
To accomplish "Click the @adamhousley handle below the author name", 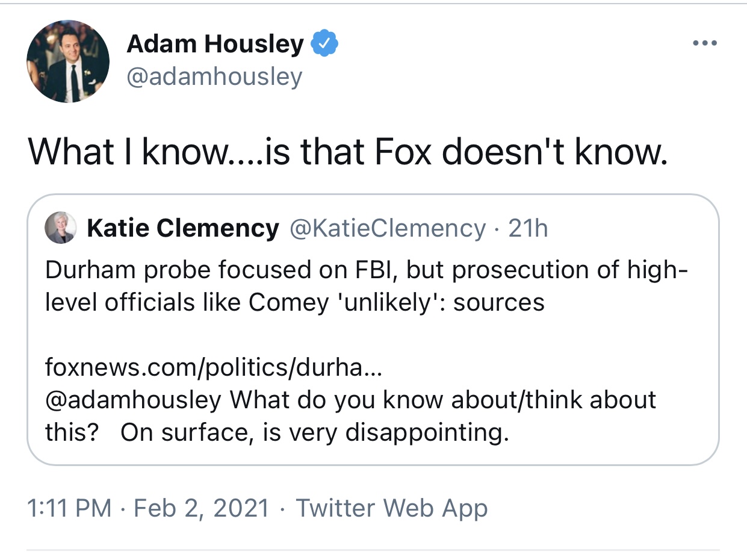I will point(214,76).
